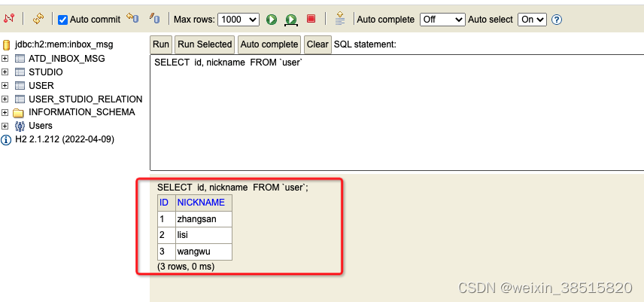Click the zhangsan nickname cell
The image size is (644, 302).
coord(204,219)
